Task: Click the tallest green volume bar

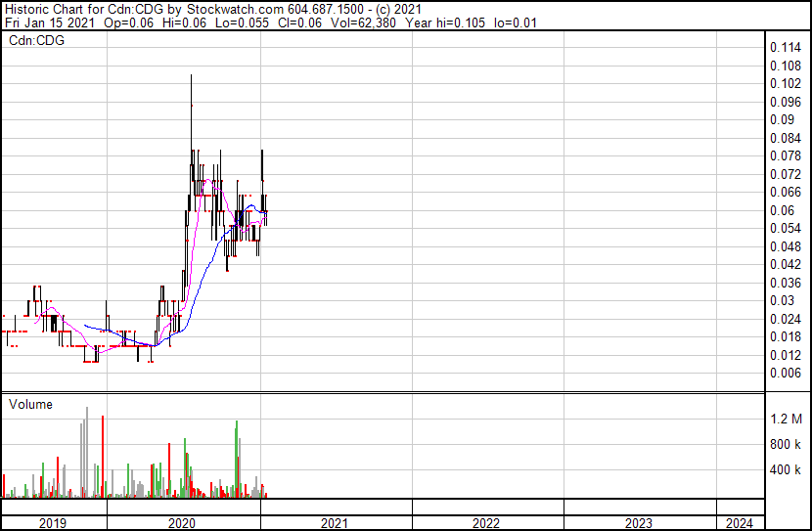Action: [237, 458]
